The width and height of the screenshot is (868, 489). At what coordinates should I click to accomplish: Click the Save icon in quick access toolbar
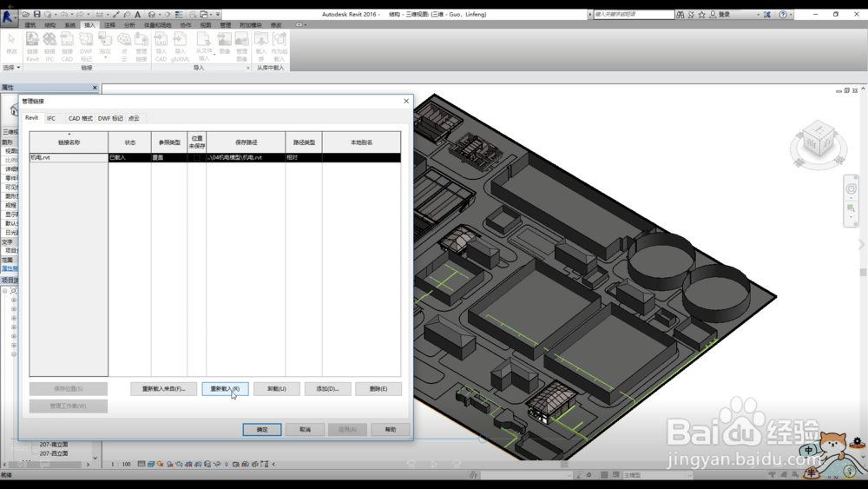pyautogui.click(x=37, y=15)
